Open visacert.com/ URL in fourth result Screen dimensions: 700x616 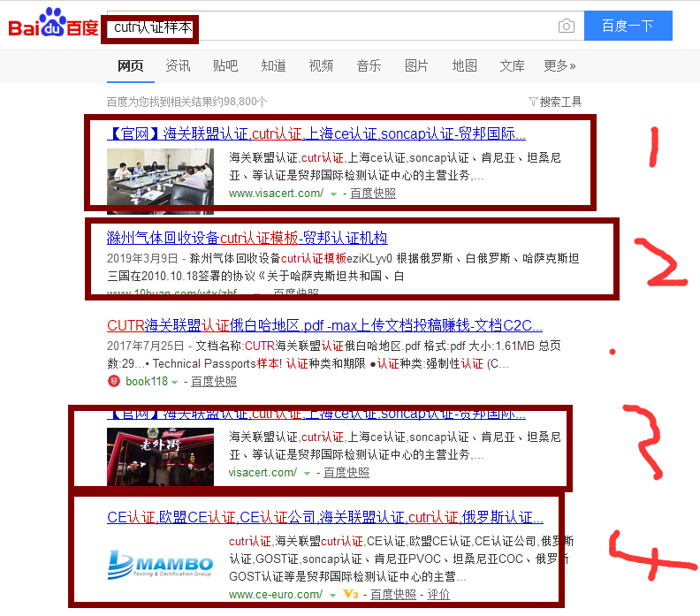262,472
